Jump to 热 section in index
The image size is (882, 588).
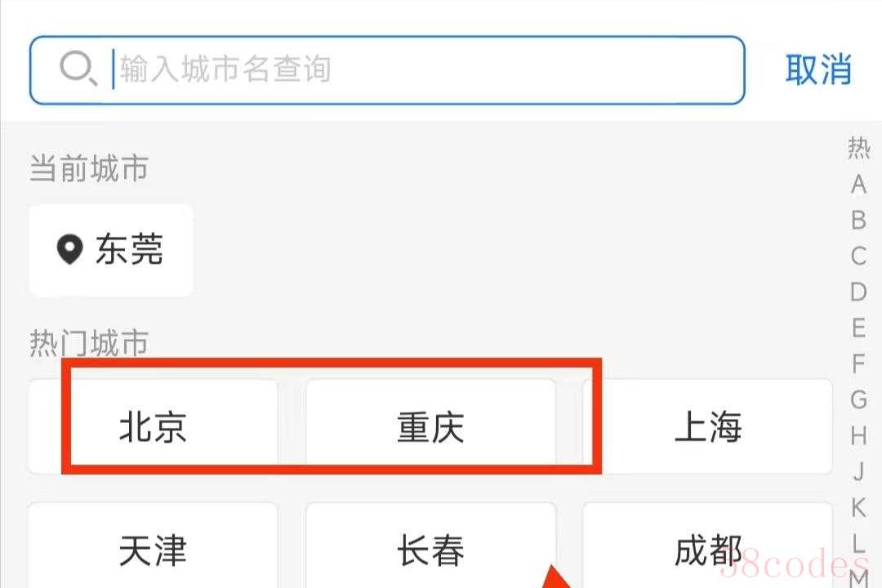859,148
